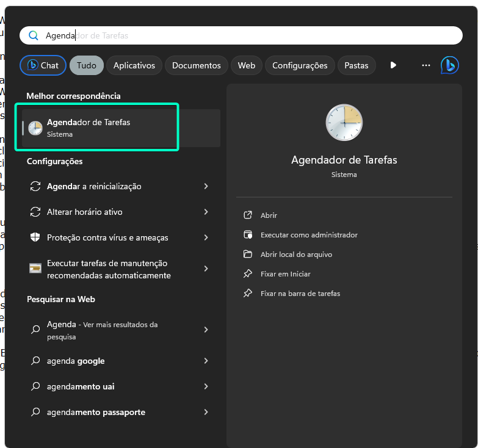
Task: Select Fixar na barra de tarefas
Action: [300, 294]
